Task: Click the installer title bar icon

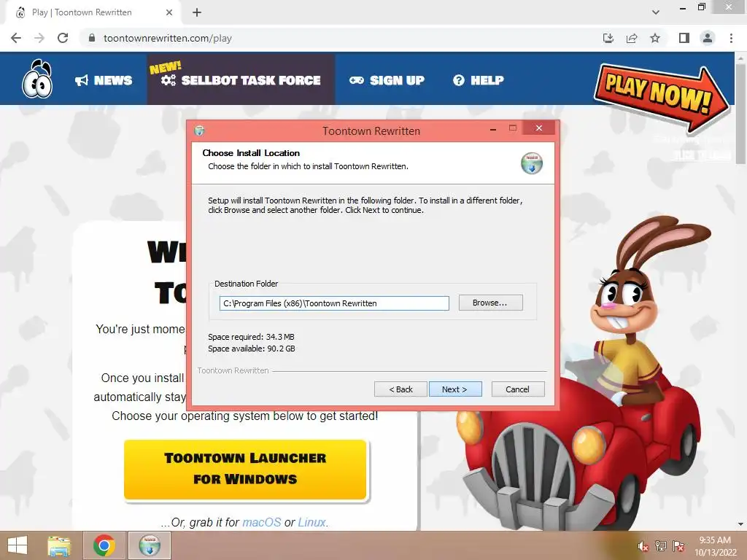Action: [x=200, y=131]
